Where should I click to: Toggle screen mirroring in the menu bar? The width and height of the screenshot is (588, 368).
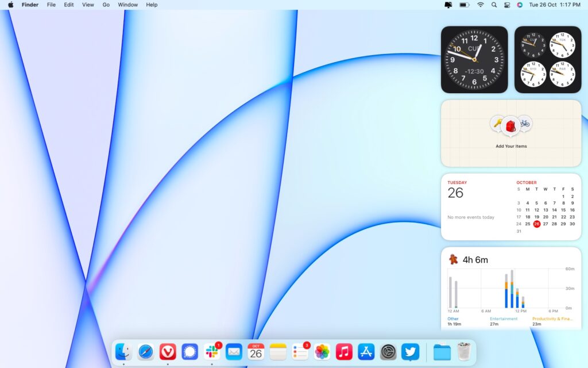click(x=448, y=5)
